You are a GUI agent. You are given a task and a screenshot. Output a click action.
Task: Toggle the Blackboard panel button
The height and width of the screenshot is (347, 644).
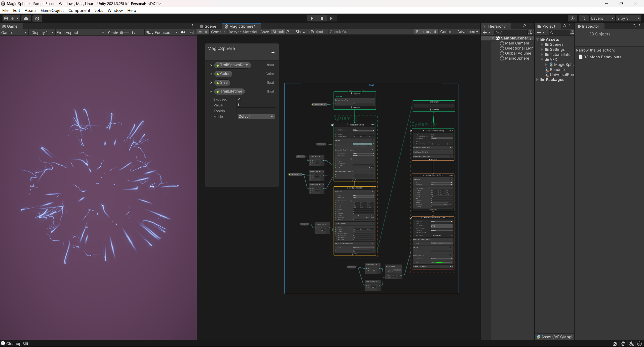coord(426,32)
